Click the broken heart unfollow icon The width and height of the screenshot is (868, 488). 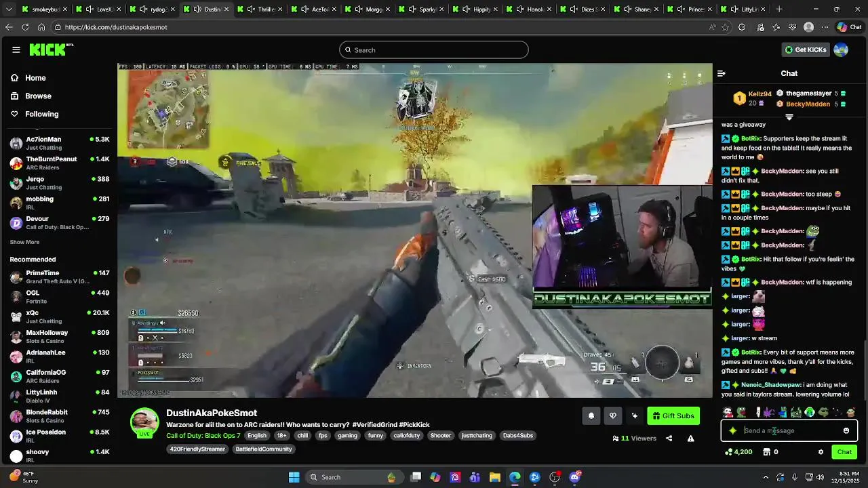point(612,416)
